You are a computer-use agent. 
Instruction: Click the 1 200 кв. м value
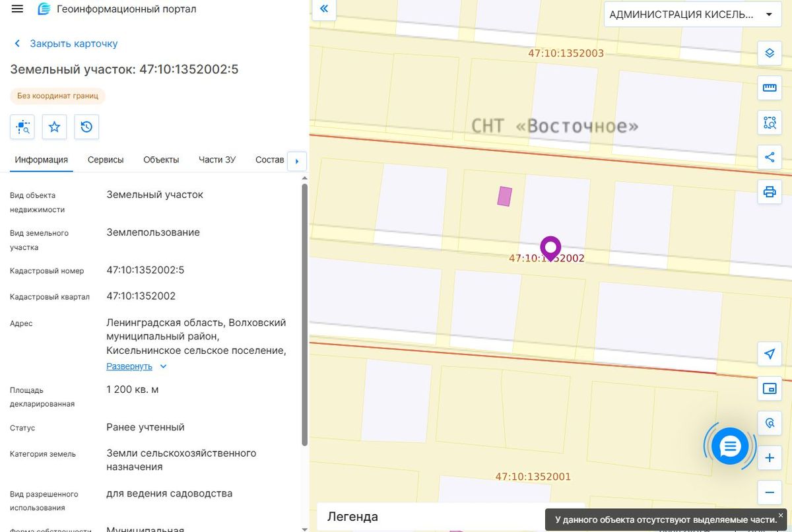133,389
